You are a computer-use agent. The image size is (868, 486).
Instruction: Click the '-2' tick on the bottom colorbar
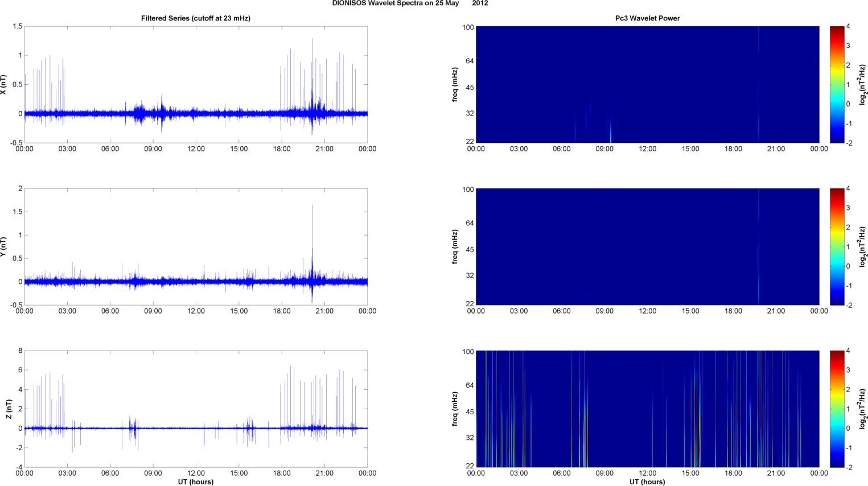coord(848,467)
